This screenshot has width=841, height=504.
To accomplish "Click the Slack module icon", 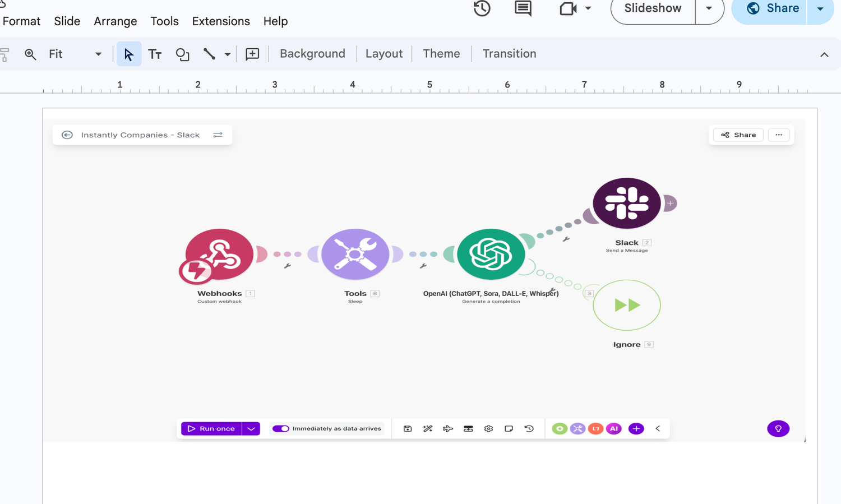I will [627, 203].
